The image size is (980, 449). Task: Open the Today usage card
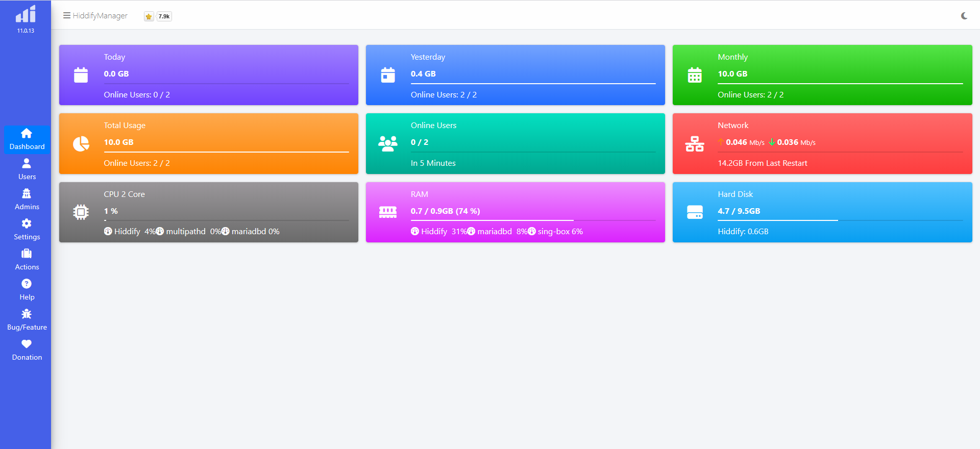coord(209,75)
